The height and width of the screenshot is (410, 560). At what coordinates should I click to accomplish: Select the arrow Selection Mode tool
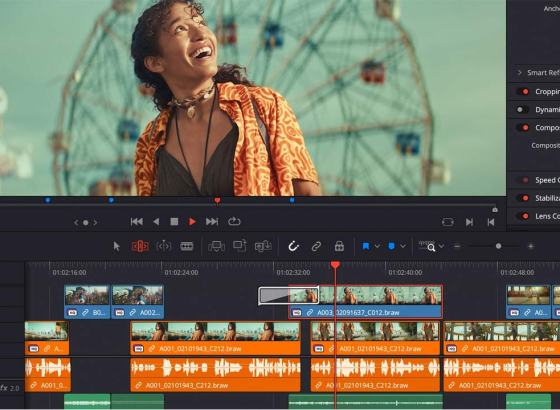pos(116,246)
